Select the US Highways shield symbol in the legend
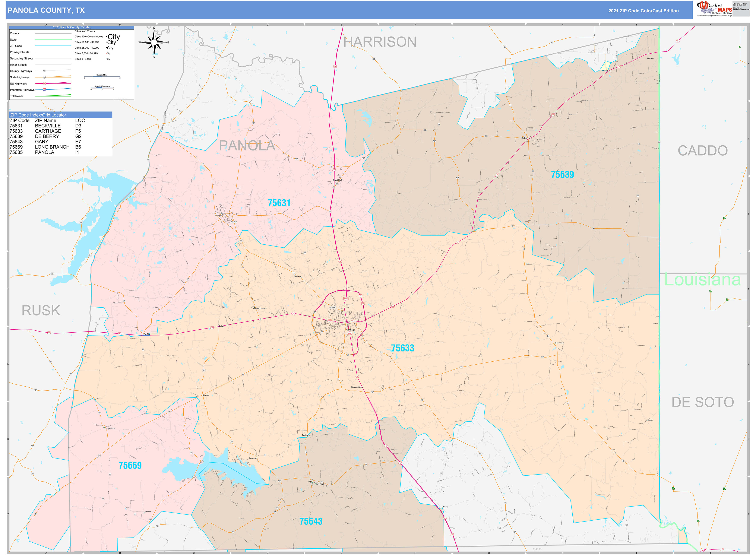 pos(44,84)
